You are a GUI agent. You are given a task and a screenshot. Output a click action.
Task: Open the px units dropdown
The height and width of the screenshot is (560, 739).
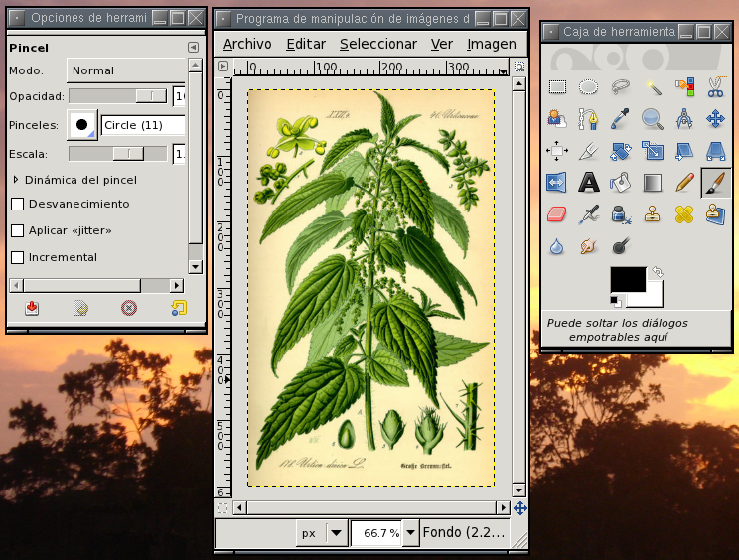pyautogui.click(x=322, y=533)
